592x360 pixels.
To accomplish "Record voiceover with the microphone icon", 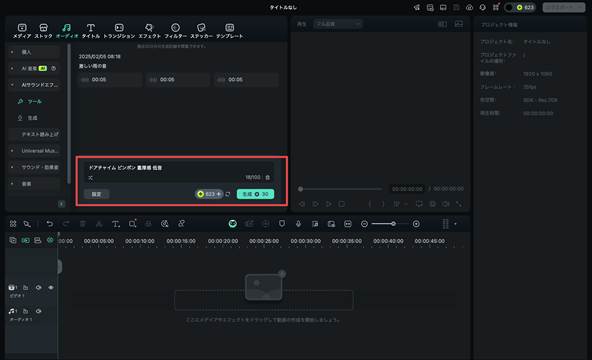I will (x=298, y=224).
